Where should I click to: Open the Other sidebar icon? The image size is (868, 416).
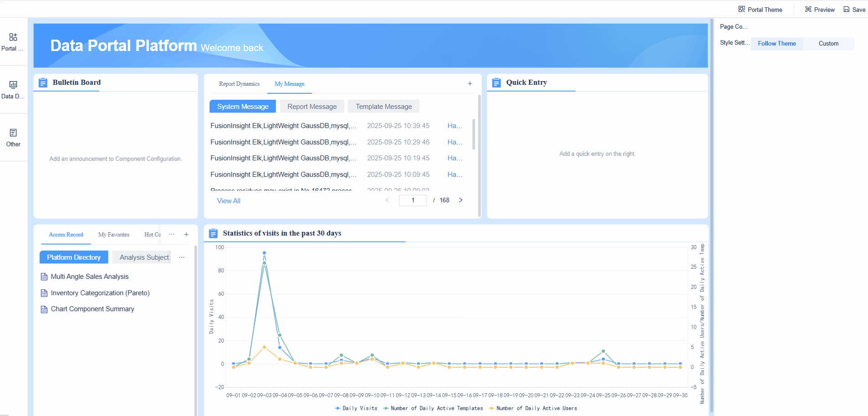pos(13,133)
